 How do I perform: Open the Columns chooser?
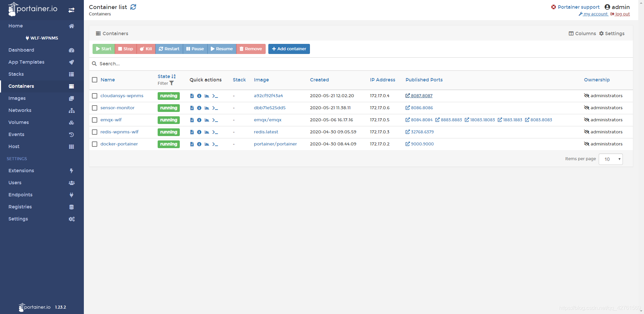point(582,34)
